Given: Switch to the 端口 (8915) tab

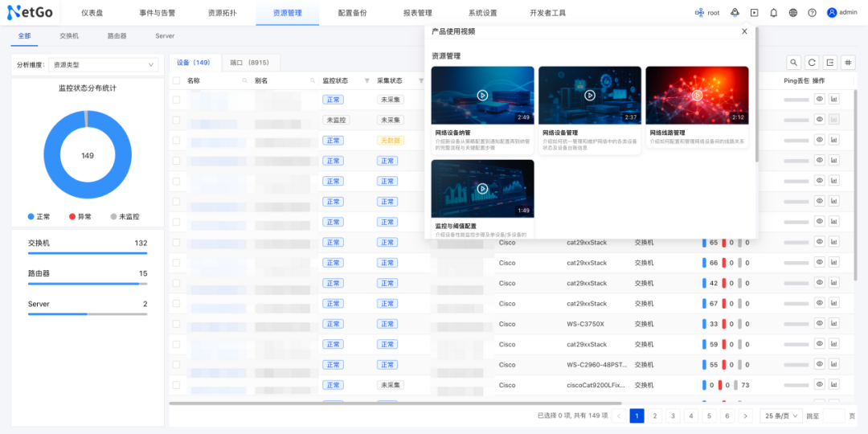Looking at the screenshot, I should (250, 63).
